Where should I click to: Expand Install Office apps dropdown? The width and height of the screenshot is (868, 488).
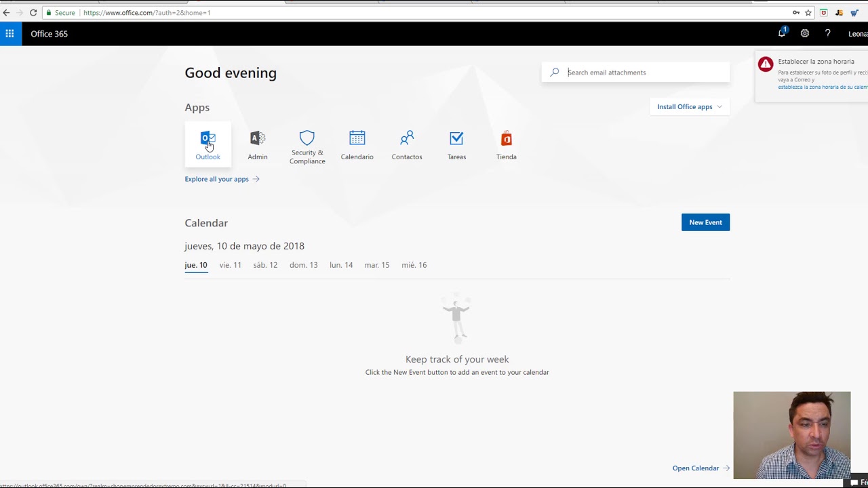point(690,106)
